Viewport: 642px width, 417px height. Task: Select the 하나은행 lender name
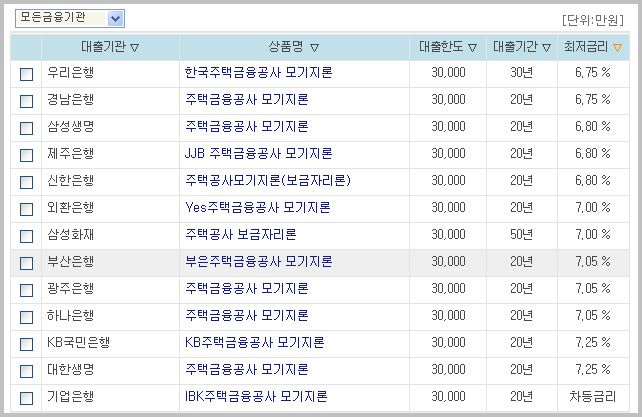[70, 316]
